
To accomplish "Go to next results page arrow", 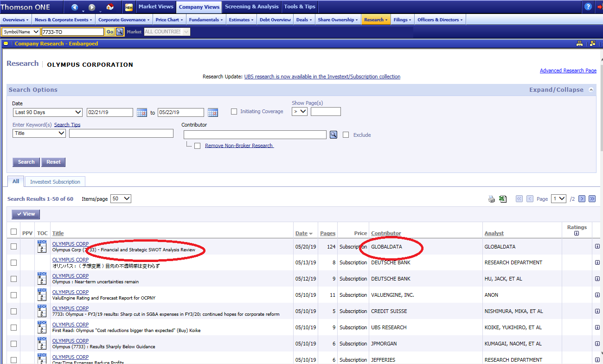I will click(582, 198).
